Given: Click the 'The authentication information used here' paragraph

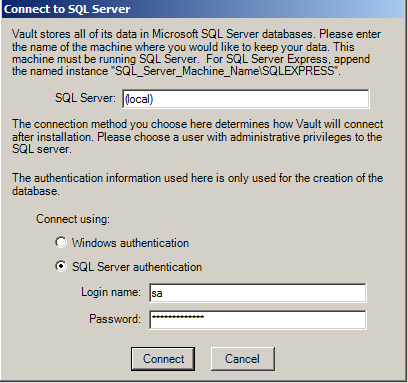Looking at the screenshot, I should click(197, 184).
